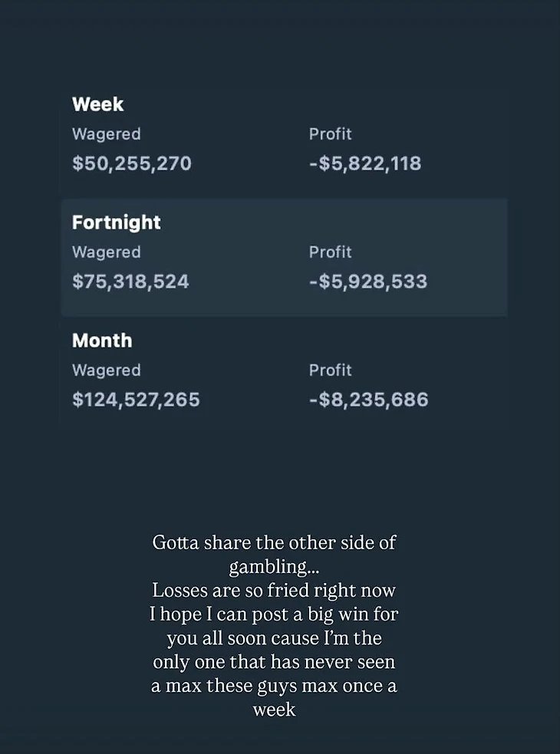Click the Profit label in Fortnight row

pos(330,252)
